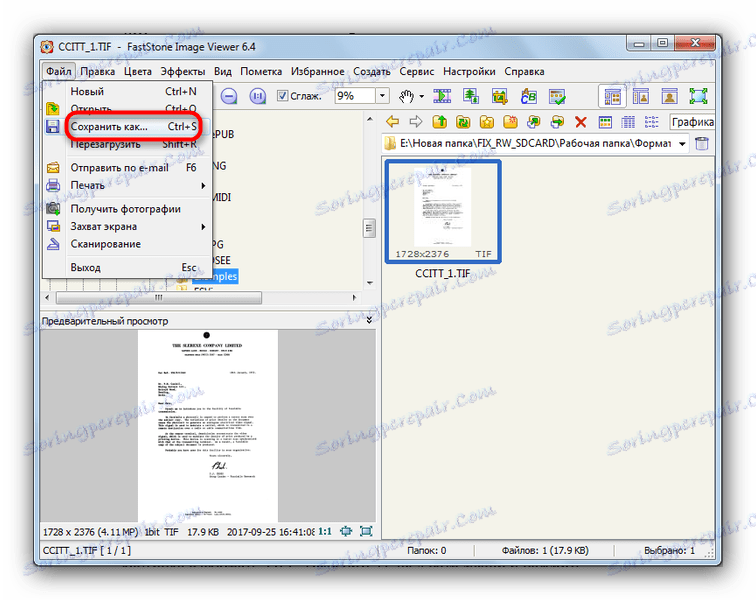Open the recycle bin icon beside path
The height and width of the screenshot is (600, 756).
pos(702,143)
